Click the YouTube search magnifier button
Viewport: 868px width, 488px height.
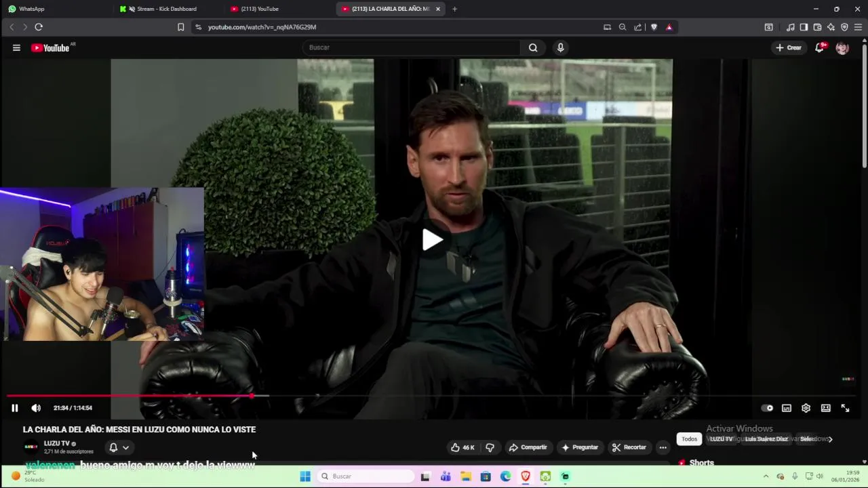click(533, 47)
